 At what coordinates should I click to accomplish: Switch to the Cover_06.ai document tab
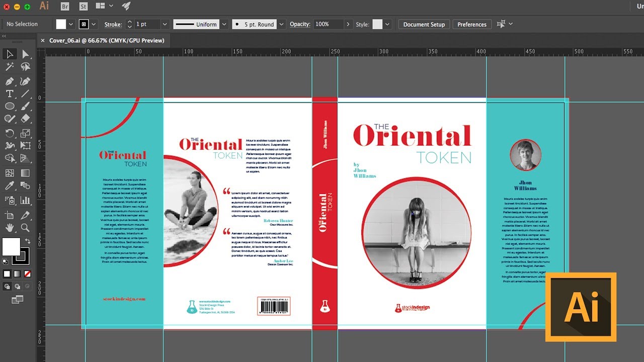click(107, 40)
